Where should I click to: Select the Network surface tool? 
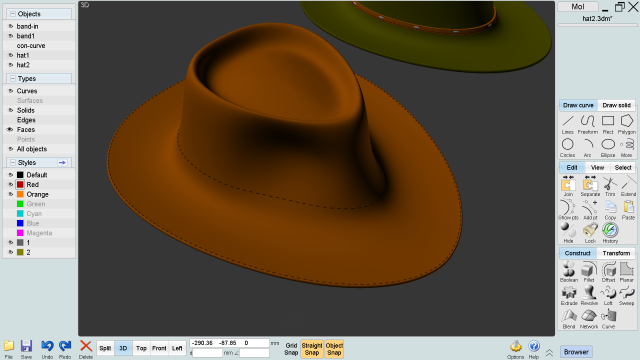tap(589, 318)
